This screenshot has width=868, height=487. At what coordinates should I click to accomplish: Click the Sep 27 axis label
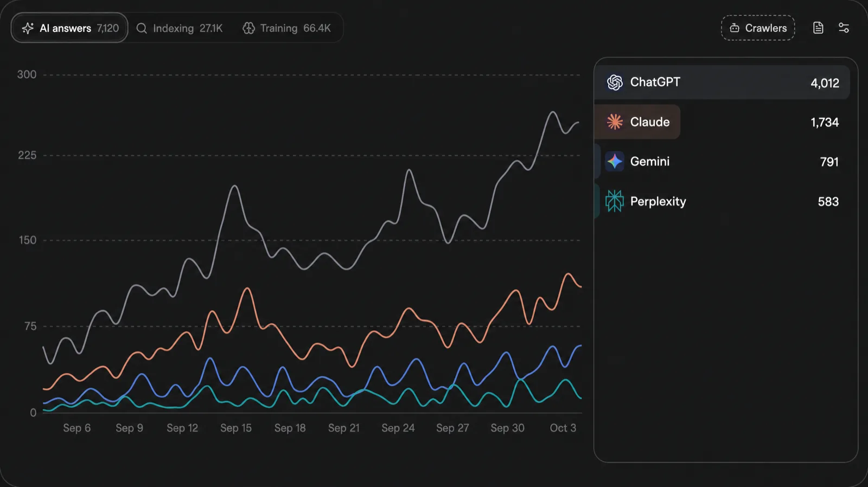[x=452, y=428]
